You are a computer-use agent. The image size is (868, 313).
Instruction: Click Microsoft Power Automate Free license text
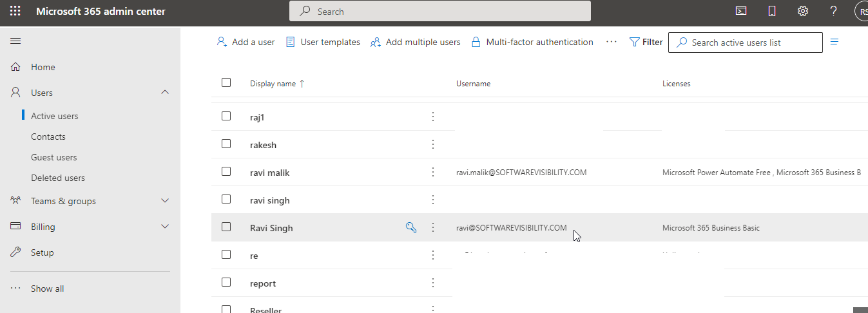coord(717,173)
